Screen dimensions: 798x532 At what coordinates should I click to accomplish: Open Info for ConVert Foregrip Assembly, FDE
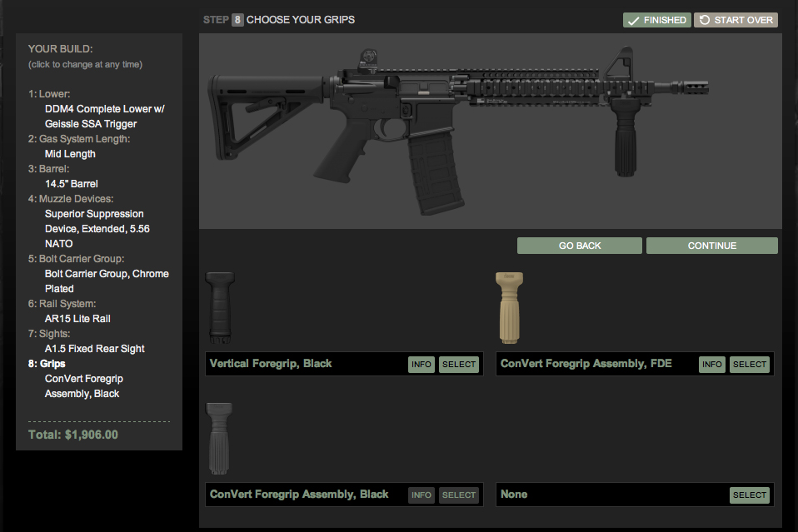point(711,364)
